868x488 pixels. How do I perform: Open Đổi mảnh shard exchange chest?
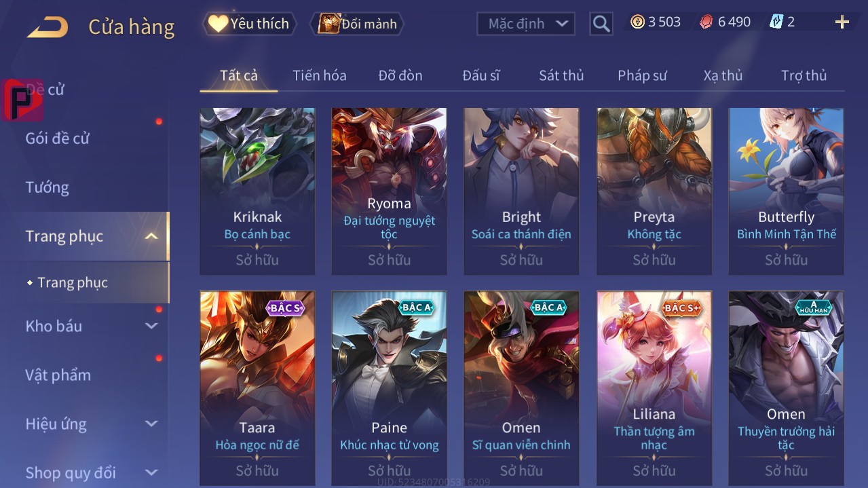coord(357,24)
